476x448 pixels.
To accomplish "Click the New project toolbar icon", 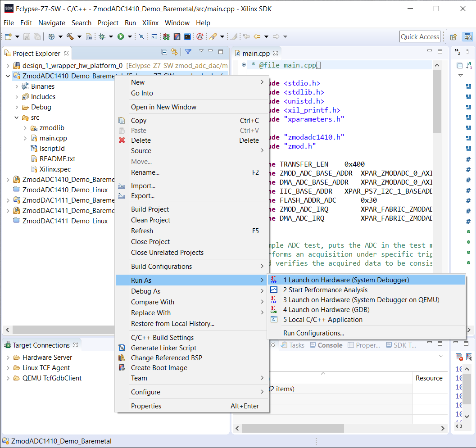I will tap(8, 37).
